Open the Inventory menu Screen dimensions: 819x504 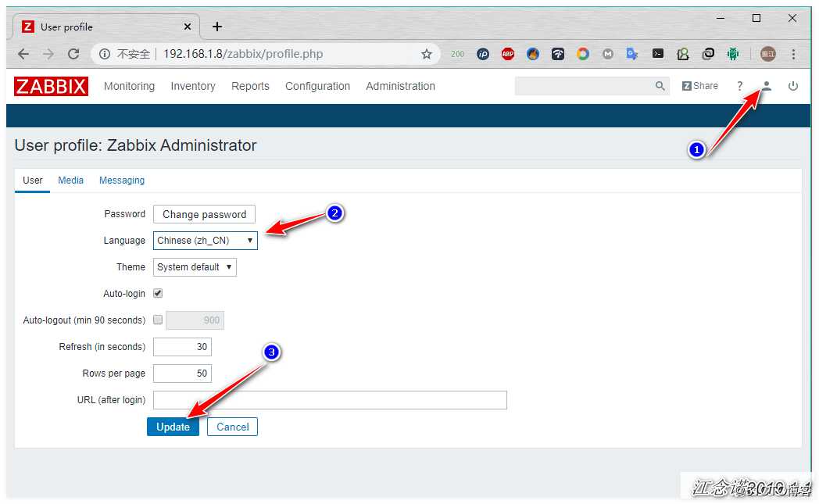pyautogui.click(x=193, y=86)
